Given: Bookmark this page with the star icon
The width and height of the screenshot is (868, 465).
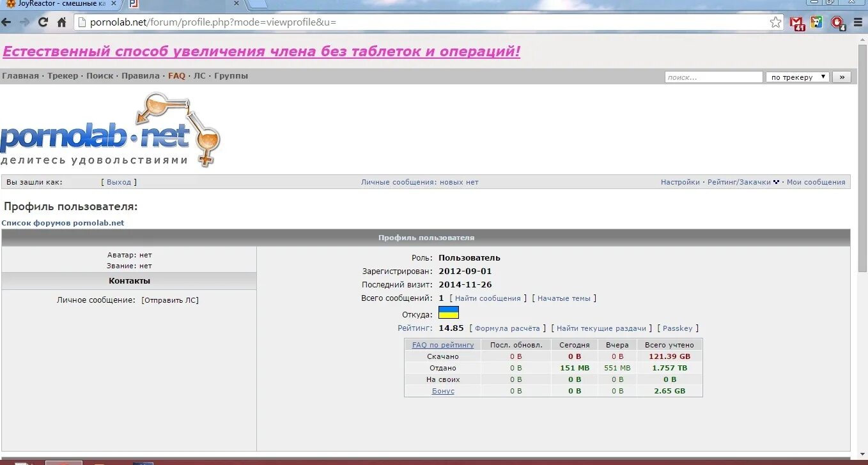Looking at the screenshot, I should [x=775, y=22].
